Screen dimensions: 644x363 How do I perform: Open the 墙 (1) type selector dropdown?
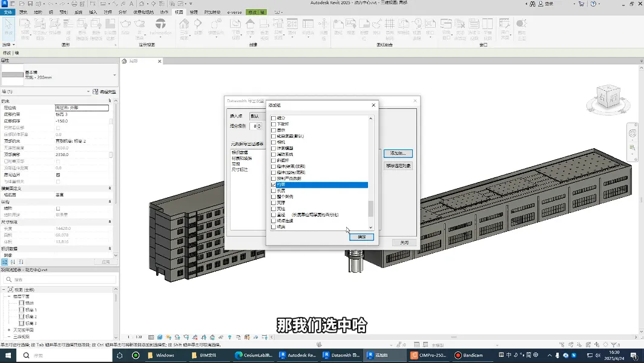coord(89,92)
